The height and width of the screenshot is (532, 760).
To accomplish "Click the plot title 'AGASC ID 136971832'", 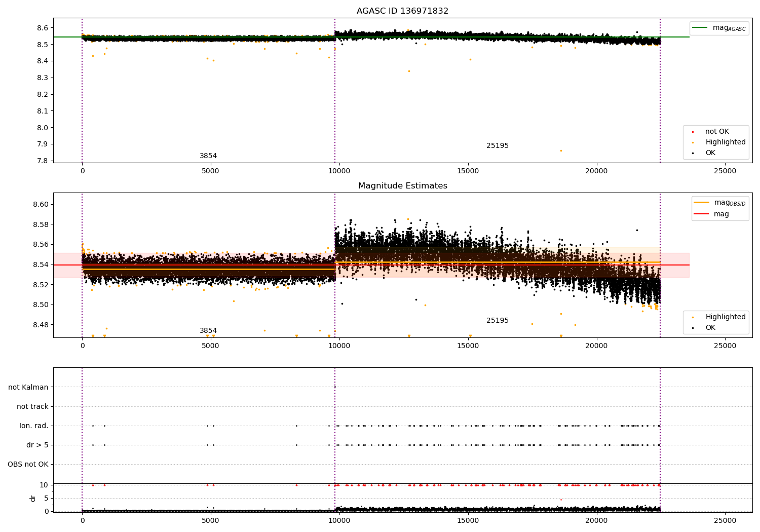I will (x=402, y=11).
